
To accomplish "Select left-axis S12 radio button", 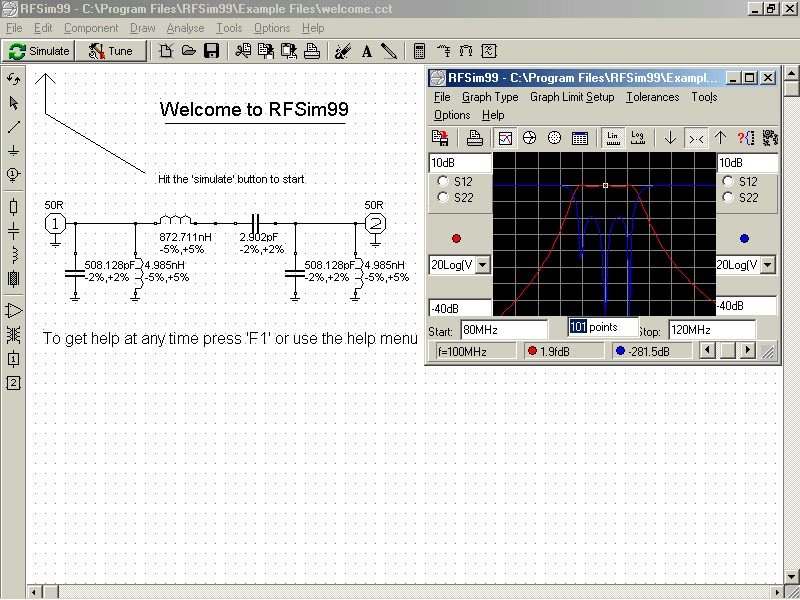I will pyautogui.click(x=443, y=181).
